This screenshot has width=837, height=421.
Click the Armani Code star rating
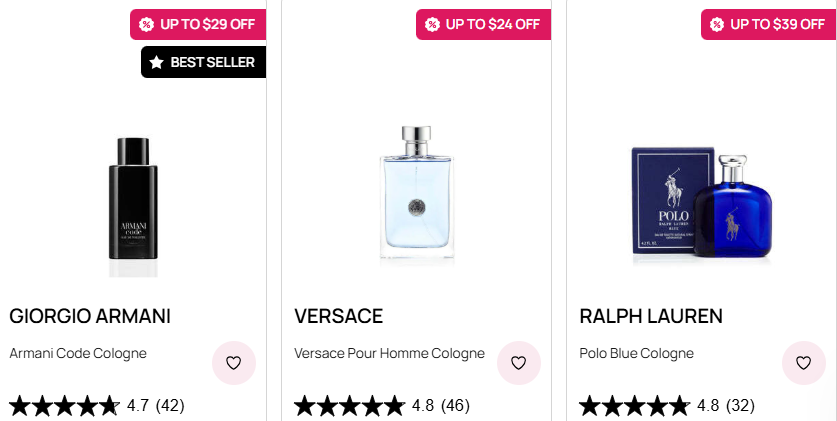tap(64, 406)
